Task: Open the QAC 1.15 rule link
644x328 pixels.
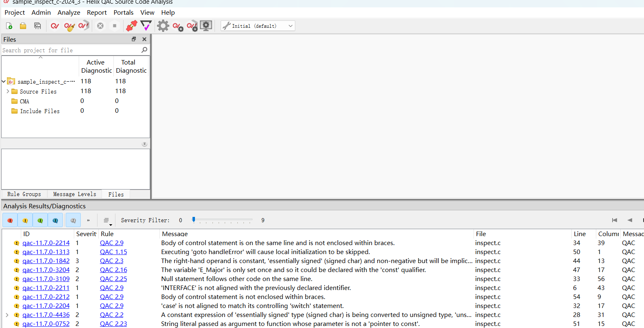Action: (x=113, y=252)
